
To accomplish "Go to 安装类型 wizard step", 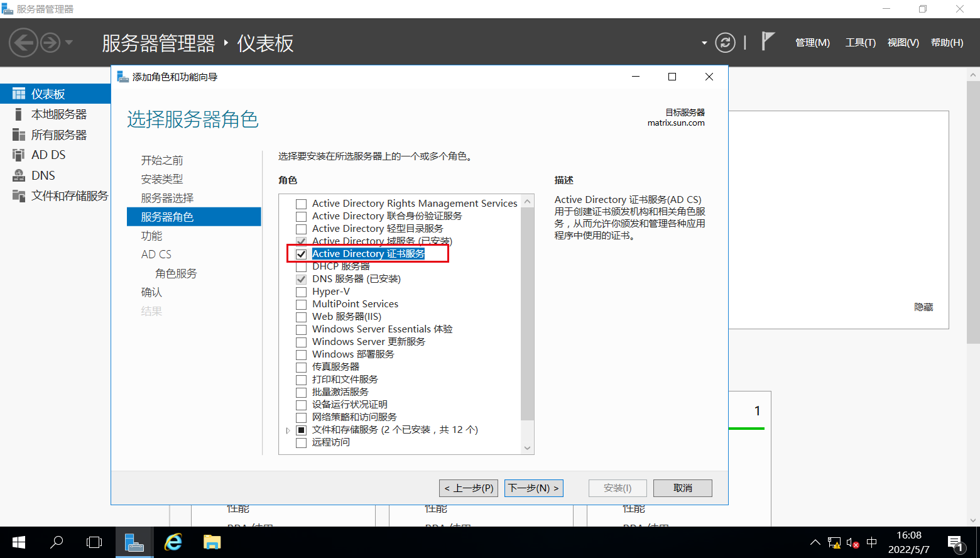I will [x=162, y=179].
